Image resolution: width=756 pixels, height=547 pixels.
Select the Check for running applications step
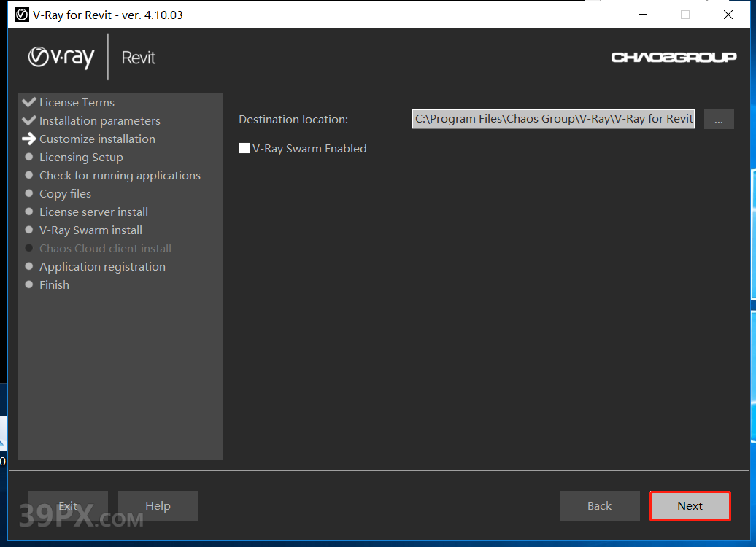tap(120, 176)
